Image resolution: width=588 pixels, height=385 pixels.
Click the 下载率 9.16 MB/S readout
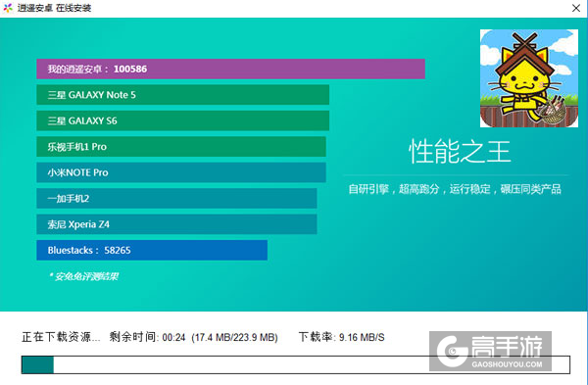pos(342,337)
